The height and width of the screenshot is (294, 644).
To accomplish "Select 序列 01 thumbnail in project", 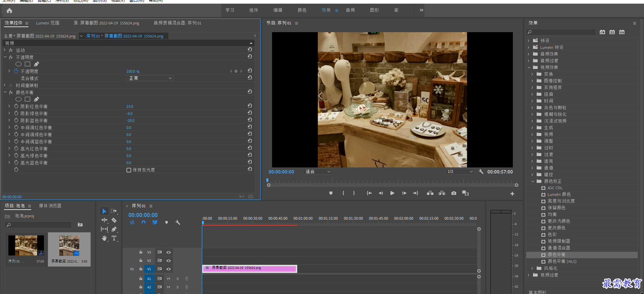I will (26, 245).
